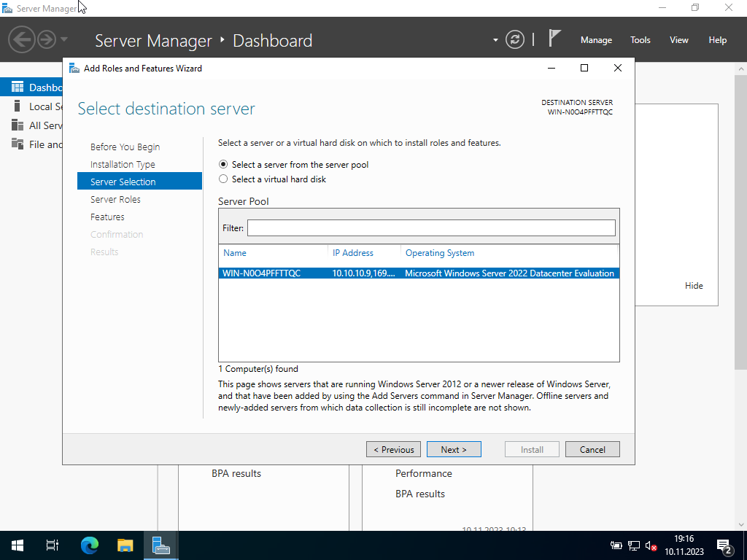
Task: Click the network tray icon
Action: tap(634, 545)
